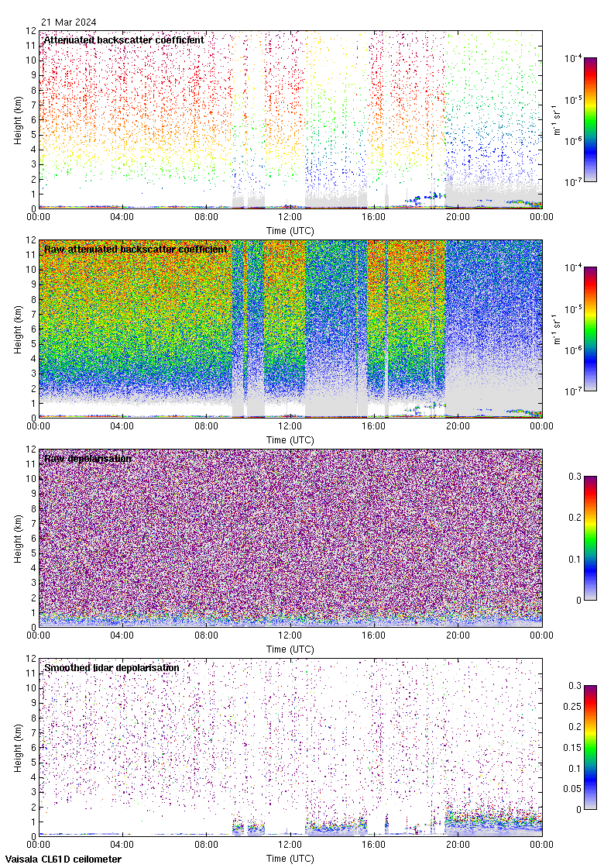
Task: Click the '21 Mar 2024' date label
Action: tap(69, 22)
